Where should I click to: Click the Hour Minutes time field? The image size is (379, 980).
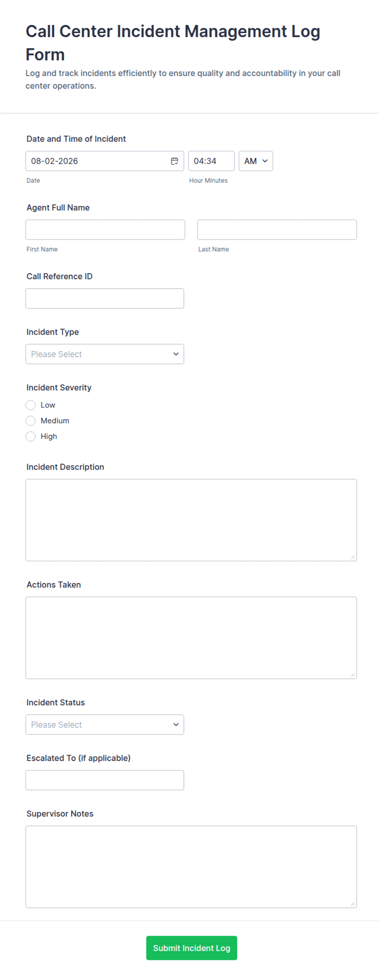tap(212, 161)
